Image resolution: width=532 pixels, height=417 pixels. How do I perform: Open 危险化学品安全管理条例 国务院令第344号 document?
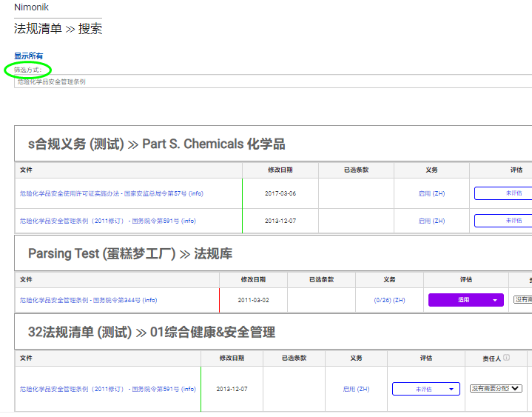pos(88,300)
